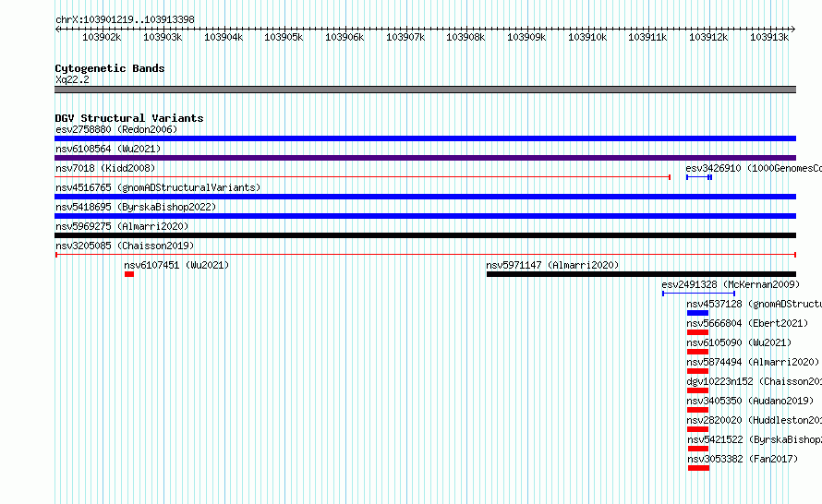Open the nsv5971147 (Almarri2020) label

point(552,265)
